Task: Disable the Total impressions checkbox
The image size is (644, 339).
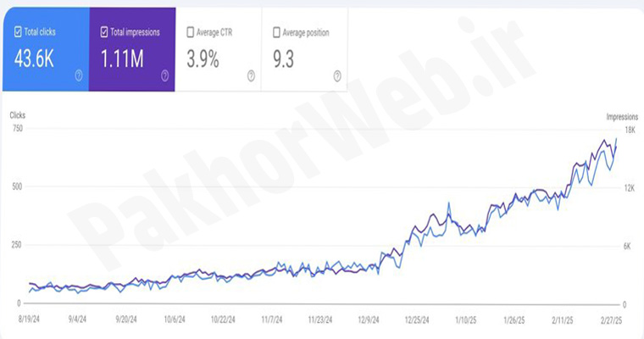Action: pos(104,32)
